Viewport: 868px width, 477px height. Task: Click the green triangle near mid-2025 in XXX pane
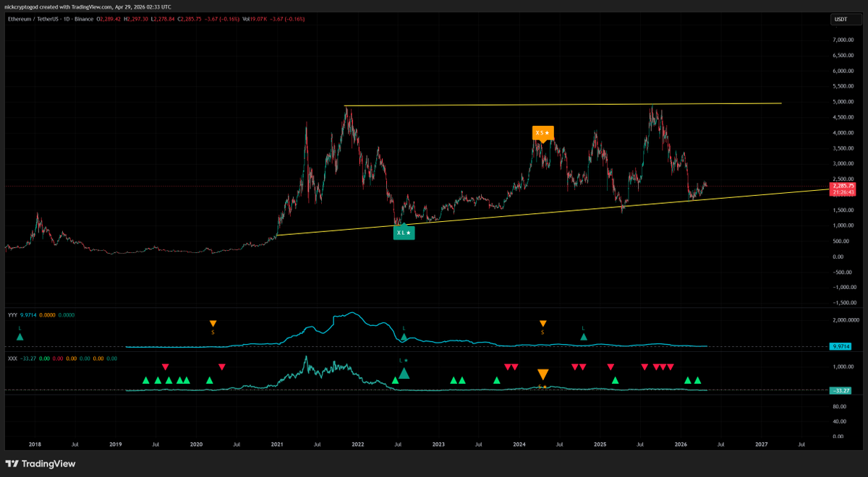[615, 380]
